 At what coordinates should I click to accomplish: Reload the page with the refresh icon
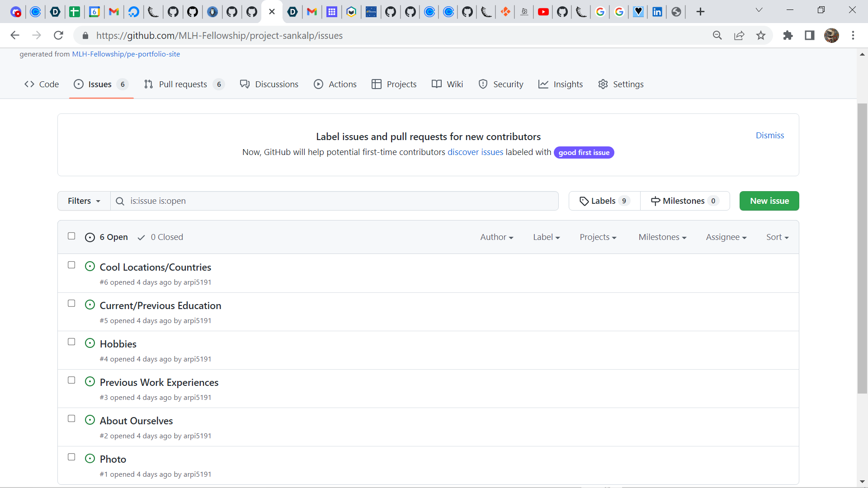pyautogui.click(x=58, y=35)
